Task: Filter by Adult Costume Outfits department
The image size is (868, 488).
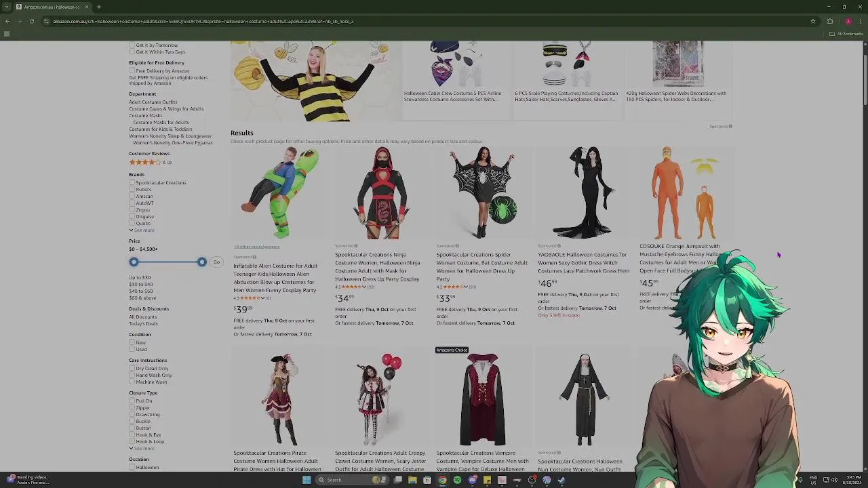Action: pos(153,102)
